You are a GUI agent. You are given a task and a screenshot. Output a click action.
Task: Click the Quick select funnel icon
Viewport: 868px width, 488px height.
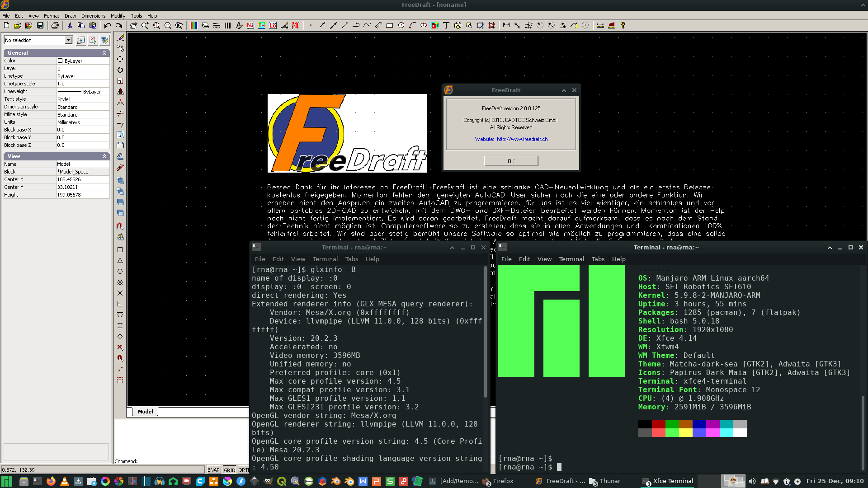pos(104,40)
